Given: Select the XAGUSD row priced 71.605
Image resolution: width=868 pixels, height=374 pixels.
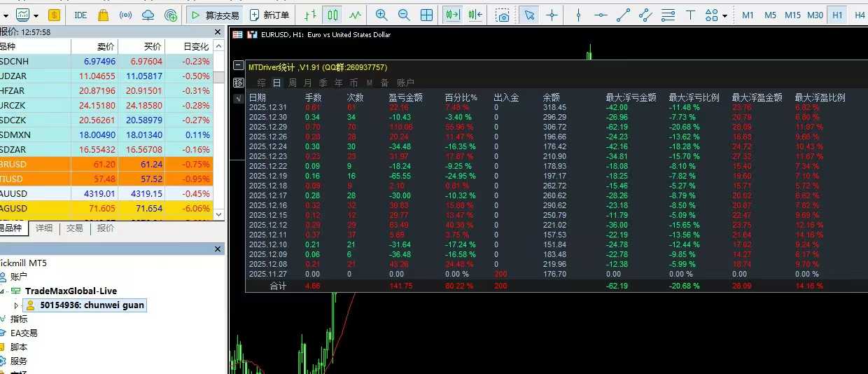Looking at the screenshot, I should pyautogui.click(x=106, y=208).
